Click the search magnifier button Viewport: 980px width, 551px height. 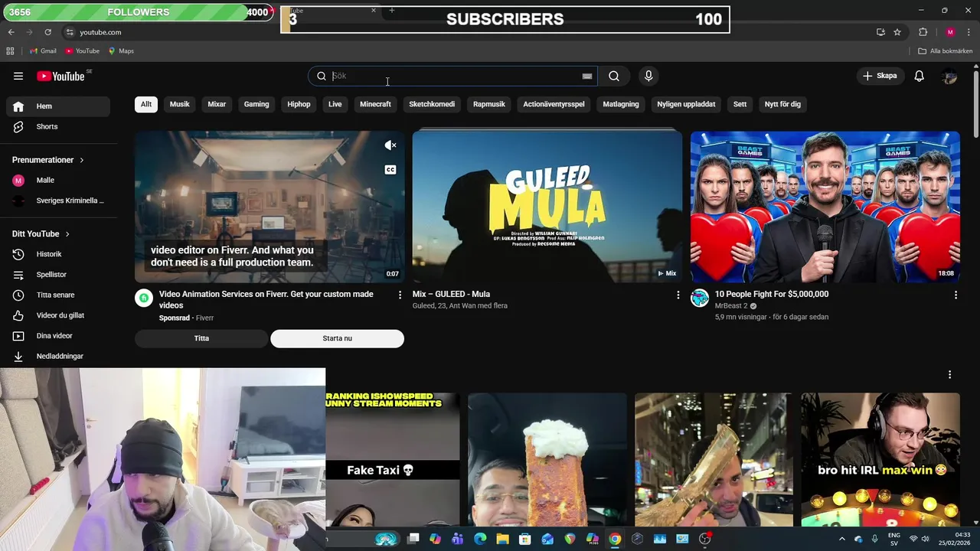[x=614, y=76]
